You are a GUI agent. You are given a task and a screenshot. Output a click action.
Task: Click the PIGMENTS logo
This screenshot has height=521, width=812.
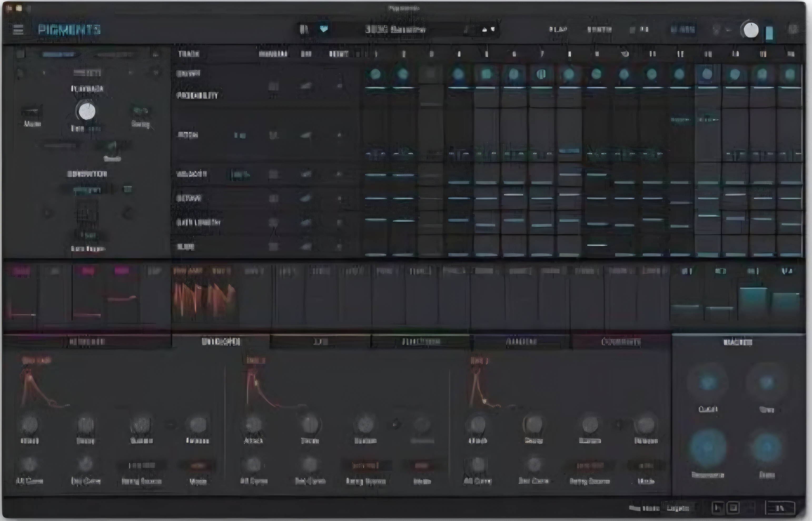70,29
